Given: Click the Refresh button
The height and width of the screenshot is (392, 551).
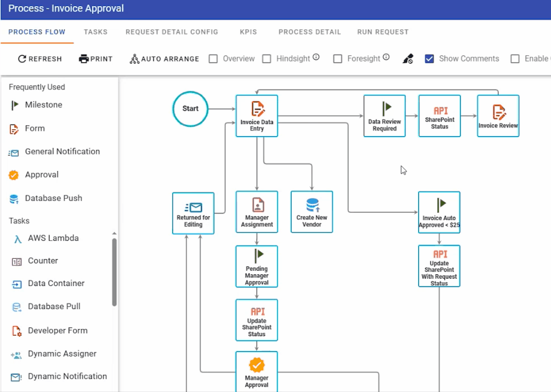Looking at the screenshot, I should 40,59.
